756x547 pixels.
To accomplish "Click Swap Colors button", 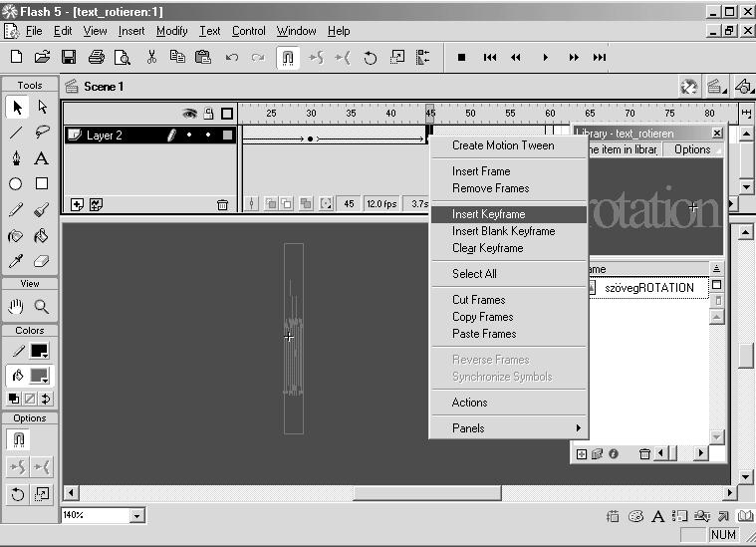I will [x=46, y=399].
